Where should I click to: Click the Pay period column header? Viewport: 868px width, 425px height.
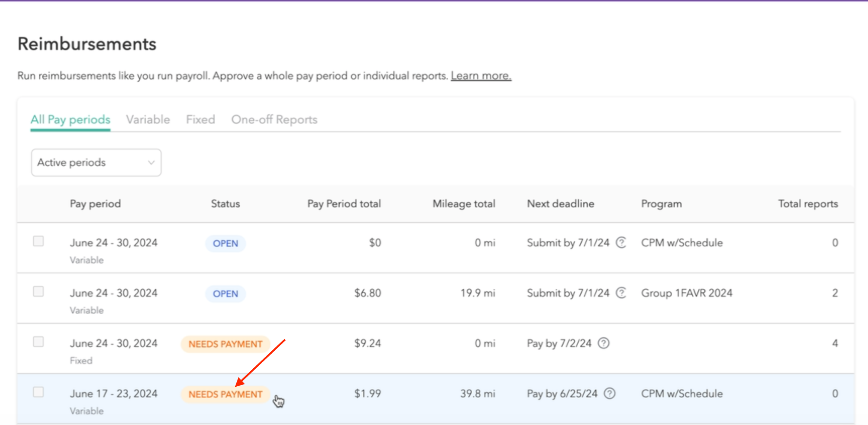[x=95, y=204]
